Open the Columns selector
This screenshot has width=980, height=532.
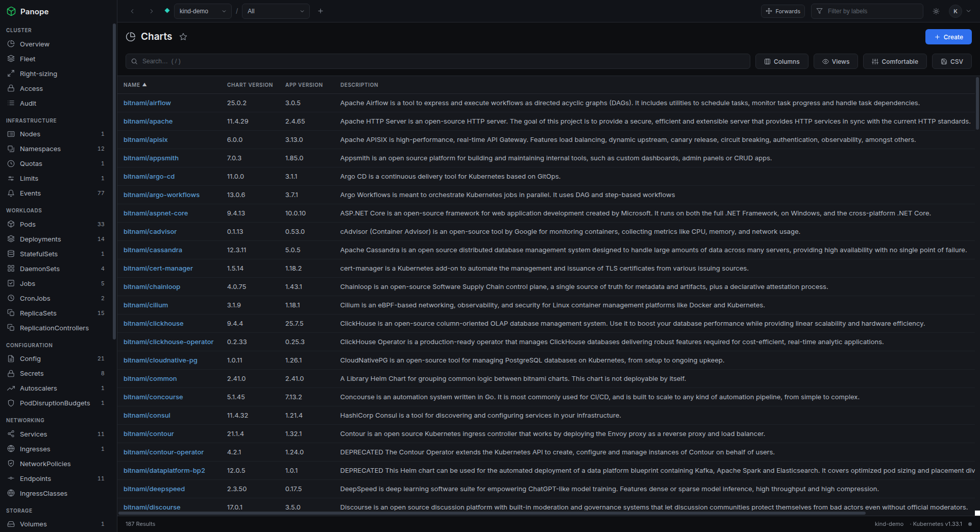coord(781,61)
